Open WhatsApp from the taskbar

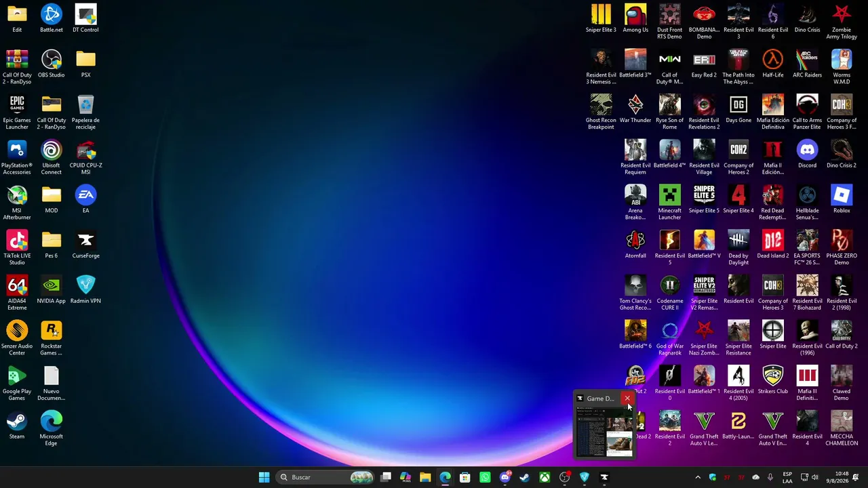(485, 477)
